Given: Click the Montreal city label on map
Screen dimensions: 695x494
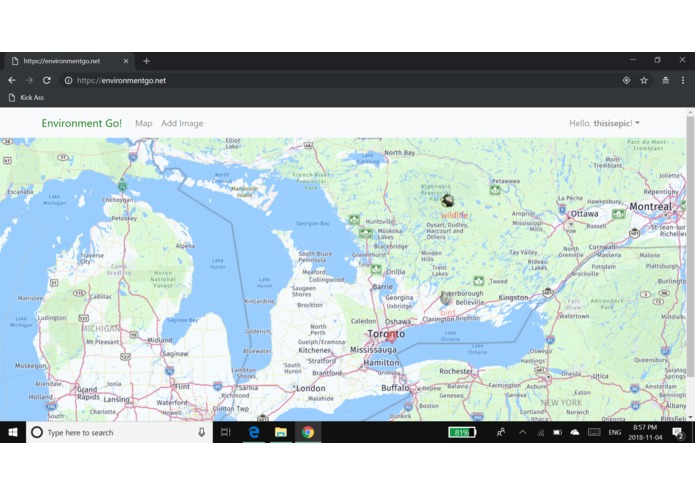Looking at the screenshot, I should click(x=650, y=206).
